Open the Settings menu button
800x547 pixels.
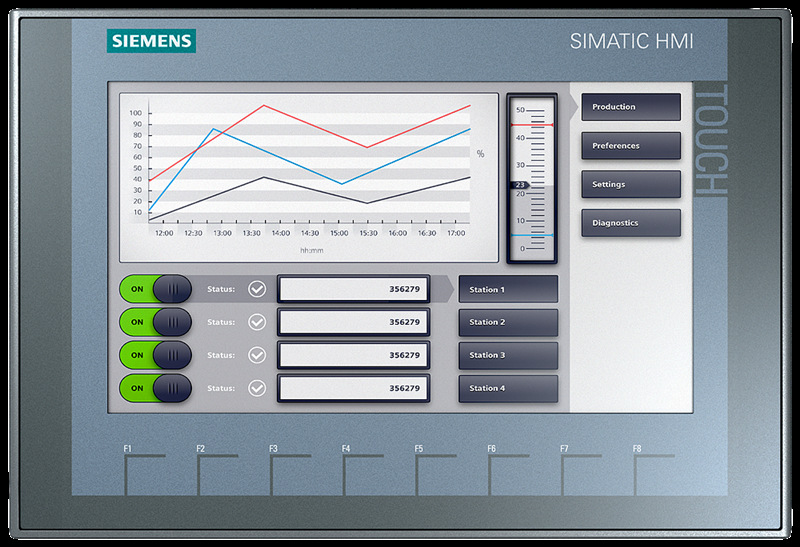tap(631, 184)
